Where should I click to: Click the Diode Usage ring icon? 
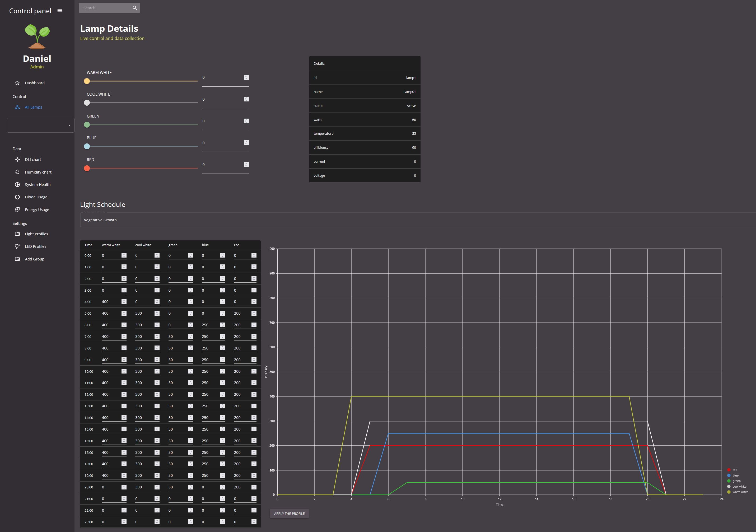[x=17, y=197]
